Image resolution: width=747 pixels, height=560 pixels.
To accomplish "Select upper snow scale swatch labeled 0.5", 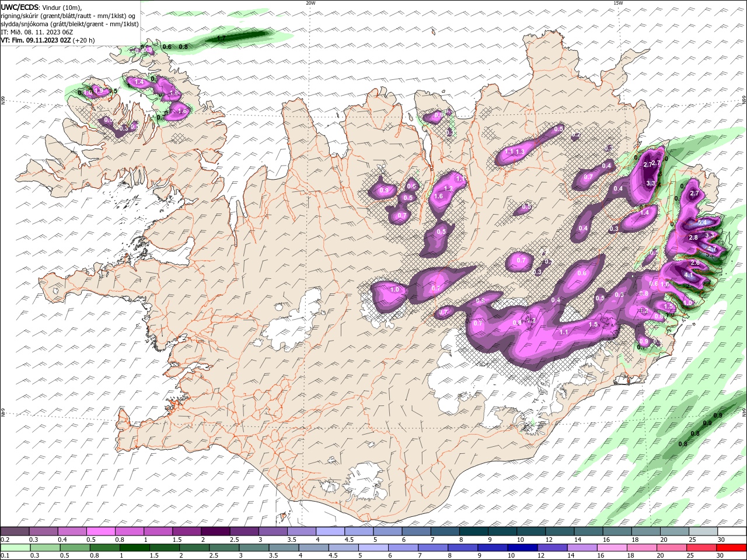I will [x=100, y=531].
